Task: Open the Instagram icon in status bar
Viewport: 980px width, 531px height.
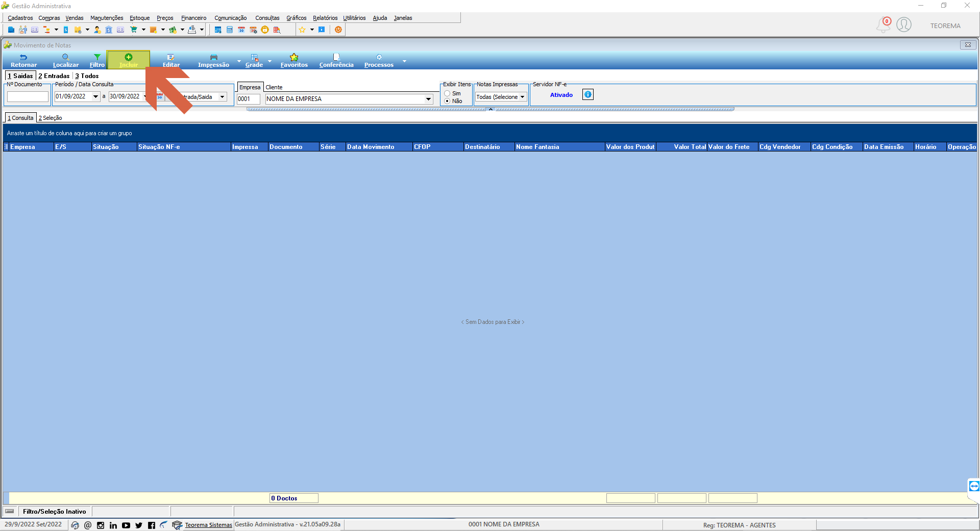Action: (101, 525)
